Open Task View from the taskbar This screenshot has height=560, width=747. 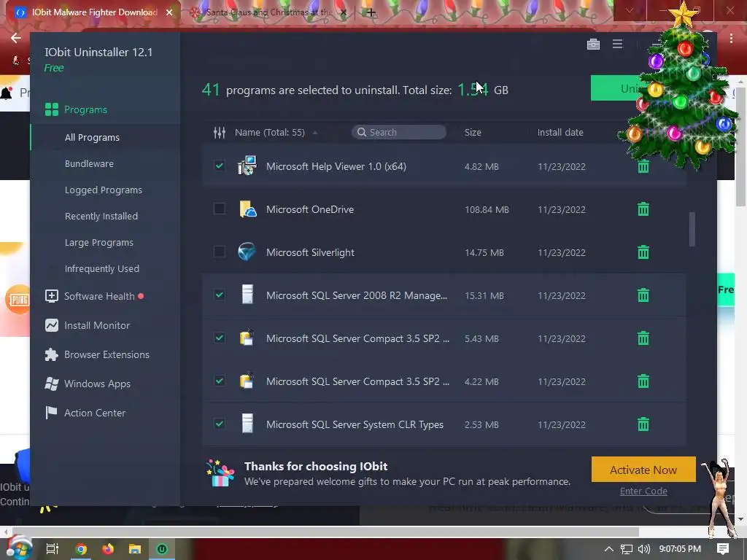52,549
